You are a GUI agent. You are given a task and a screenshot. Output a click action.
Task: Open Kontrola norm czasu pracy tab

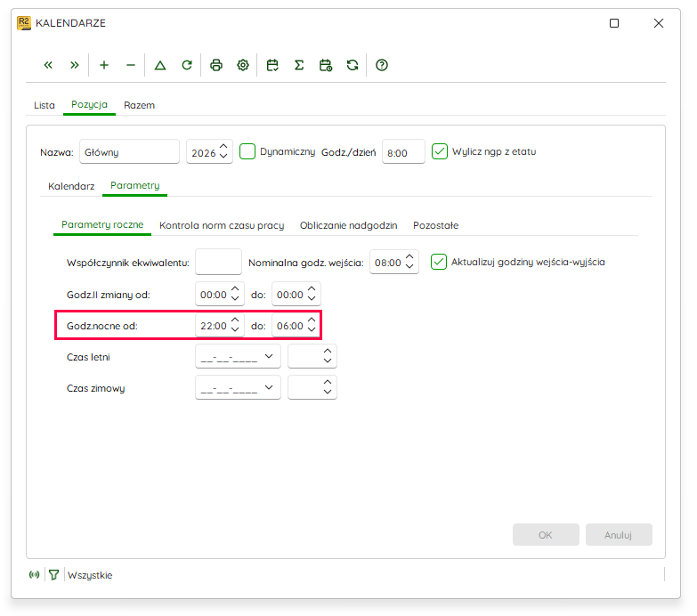pos(222,225)
